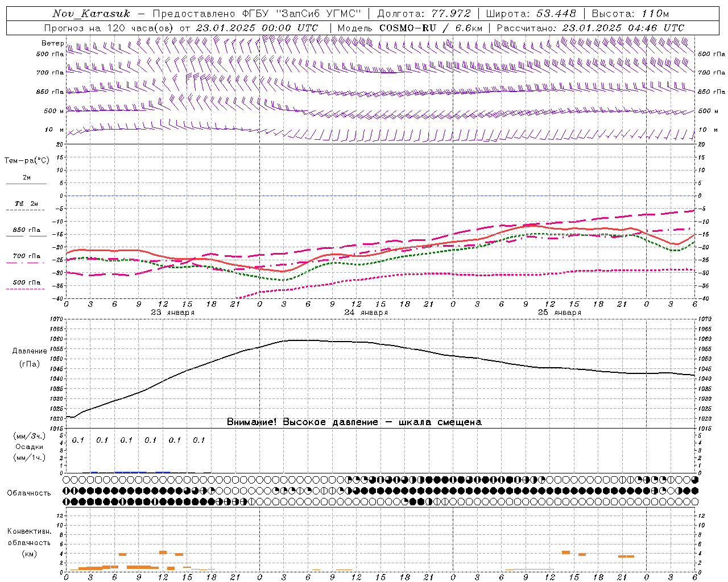Click the Осадки panel label
This screenshot has height=582, width=728.
click(29, 447)
